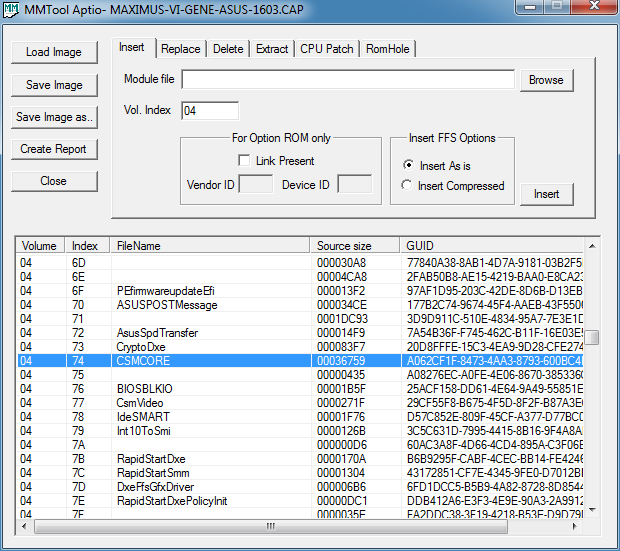Select the CSMCORE row
Viewport: 620px width, 551px height.
click(301, 361)
